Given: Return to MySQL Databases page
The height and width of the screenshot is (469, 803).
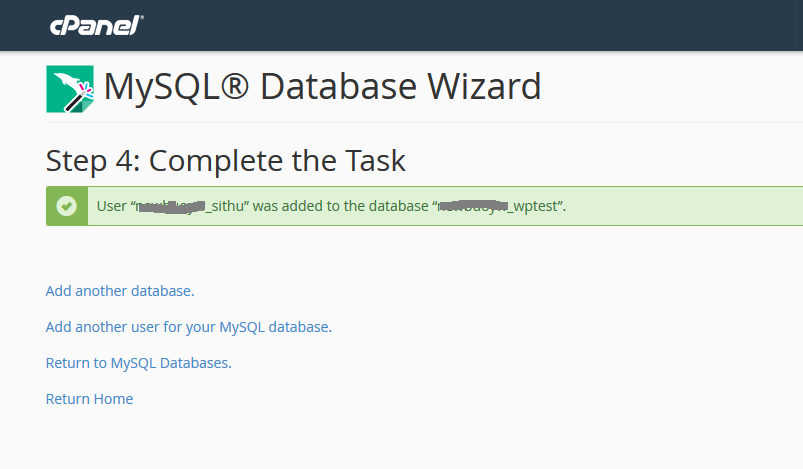Looking at the screenshot, I should (x=138, y=363).
